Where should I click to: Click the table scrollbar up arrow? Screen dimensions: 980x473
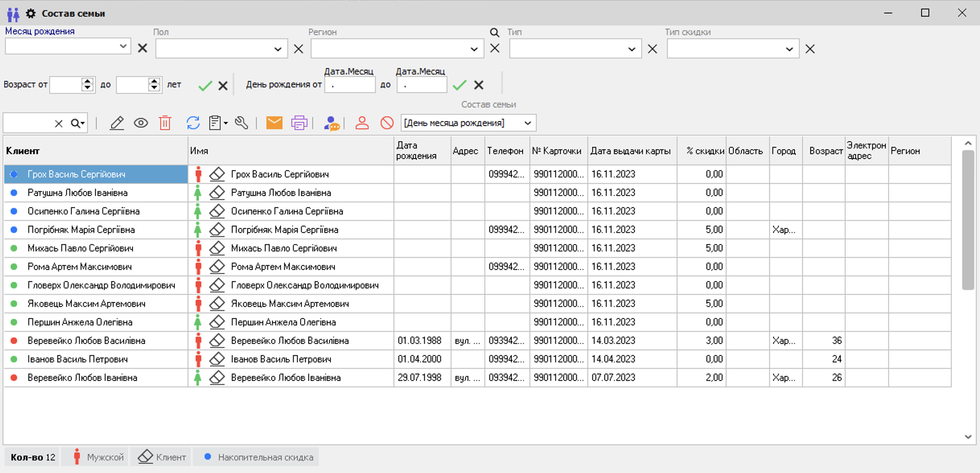click(968, 143)
